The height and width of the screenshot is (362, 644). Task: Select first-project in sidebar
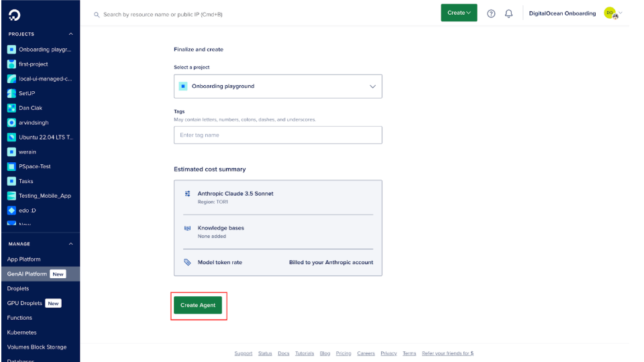(x=34, y=64)
